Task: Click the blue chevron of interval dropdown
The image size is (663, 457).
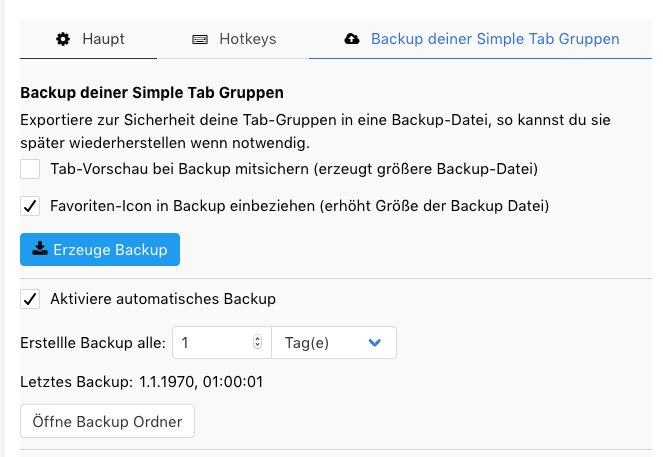Action: (x=375, y=342)
